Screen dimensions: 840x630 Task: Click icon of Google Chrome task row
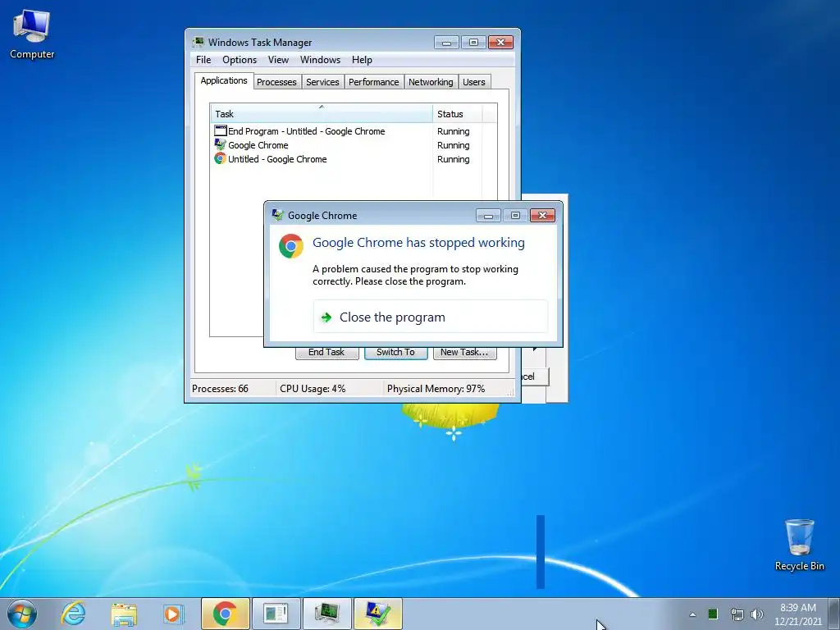[x=220, y=144]
